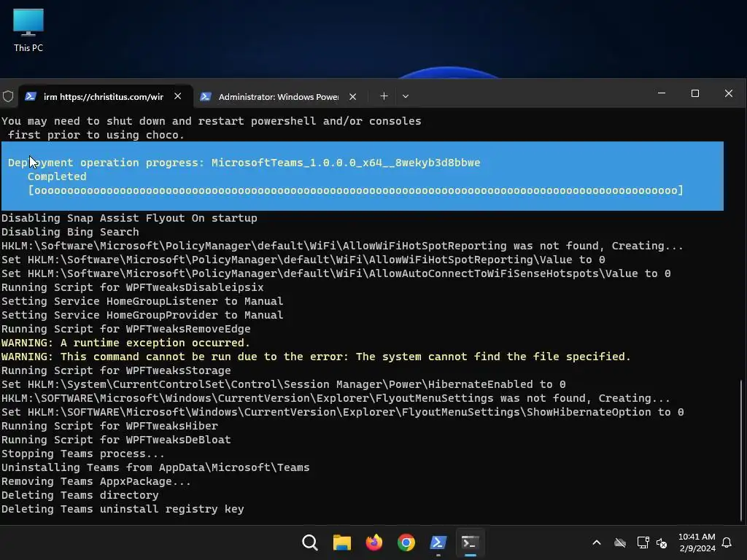Click PowerShell icon on first terminal tab
The width and height of the screenshot is (747, 560).
(31, 96)
